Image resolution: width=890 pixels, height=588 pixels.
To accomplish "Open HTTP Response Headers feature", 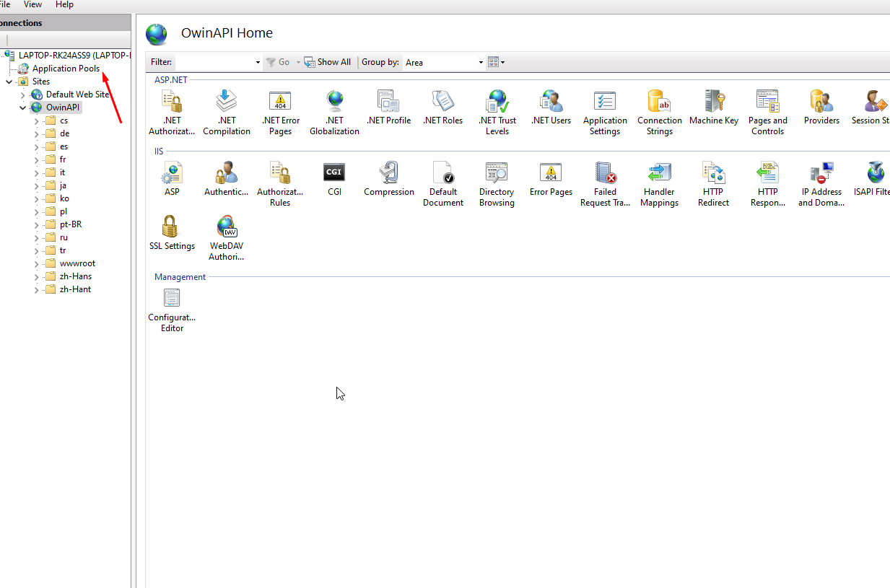I will click(x=768, y=184).
